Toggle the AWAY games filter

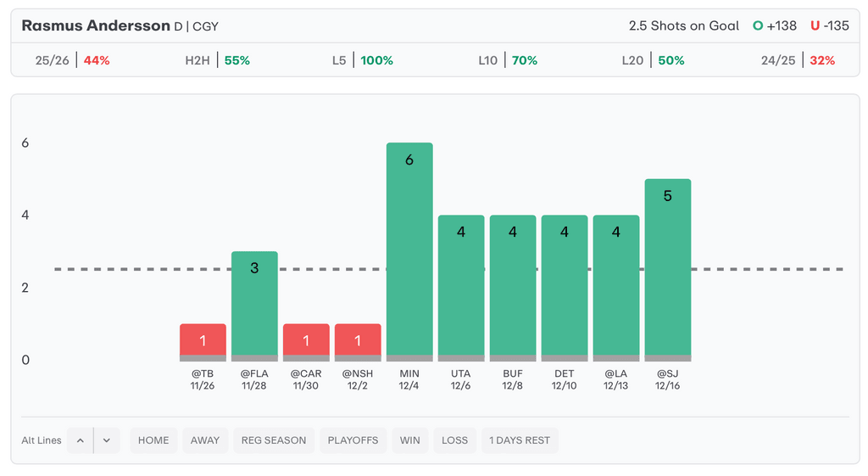click(x=205, y=440)
